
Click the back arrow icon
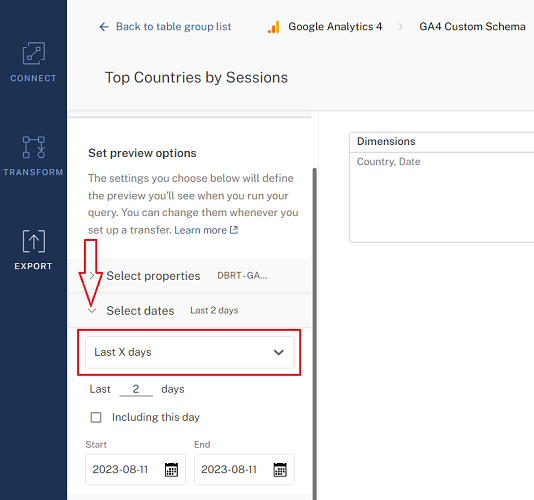coord(104,27)
